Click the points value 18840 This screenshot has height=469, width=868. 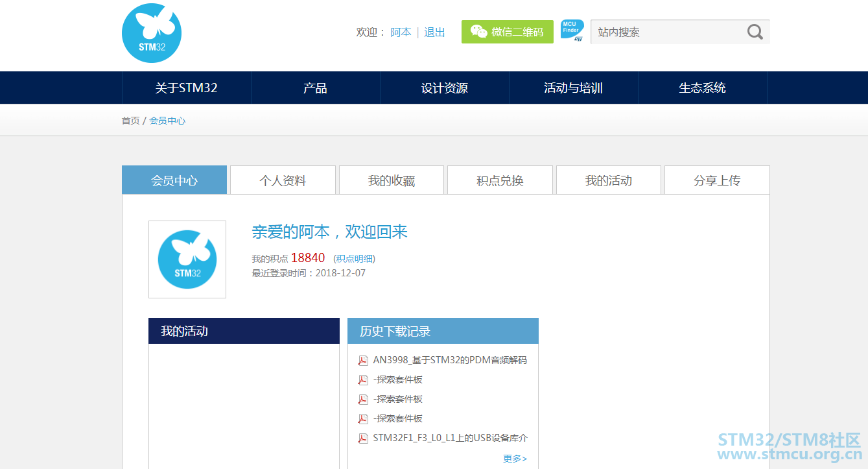308,258
